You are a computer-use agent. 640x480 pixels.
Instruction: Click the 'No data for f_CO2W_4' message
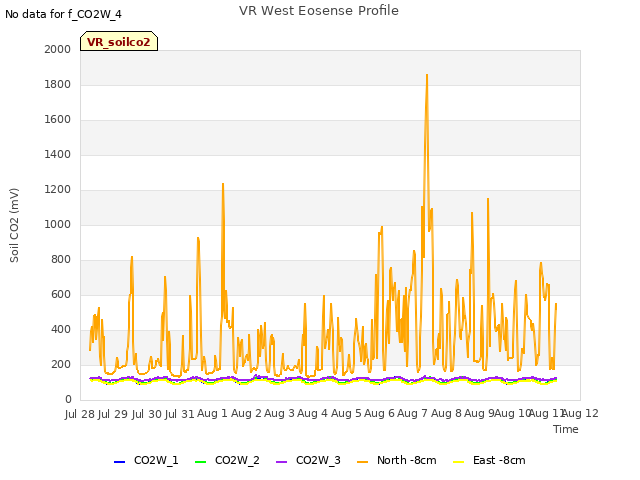[x=63, y=14]
